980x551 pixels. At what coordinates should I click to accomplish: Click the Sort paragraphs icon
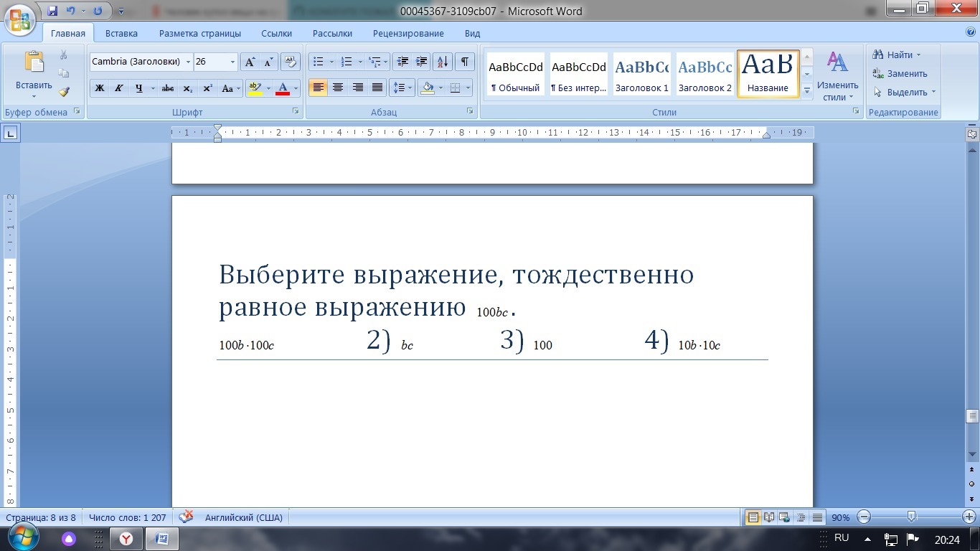[x=443, y=62]
